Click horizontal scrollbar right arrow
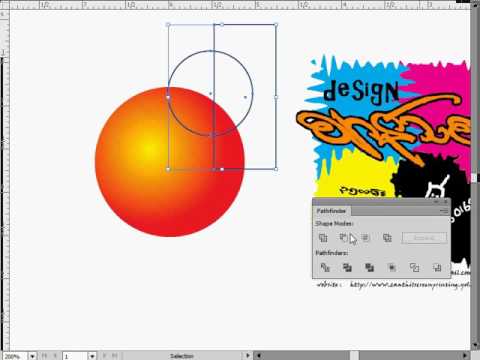The width and height of the screenshot is (480, 360). tap(465, 355)
